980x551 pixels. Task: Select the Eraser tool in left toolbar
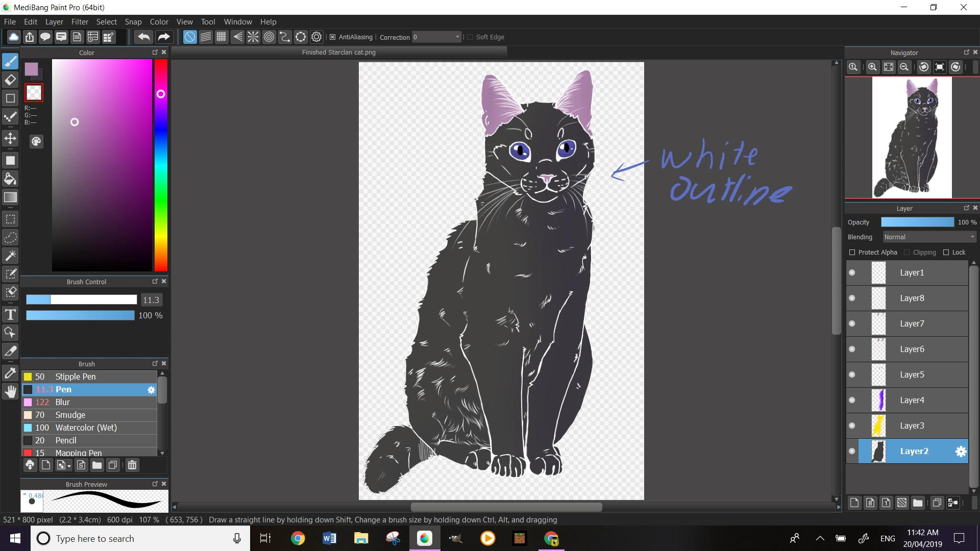[x=10, y=80]
